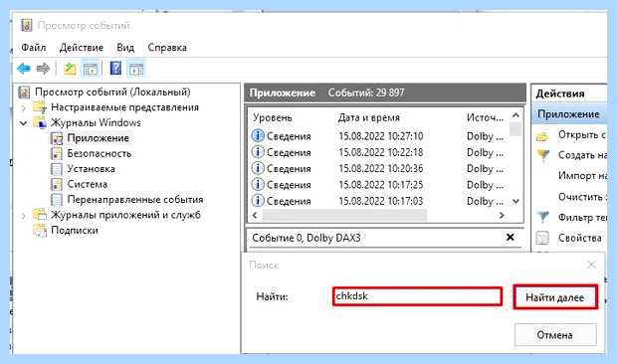This screenshot has height=364, width=617.
Task: Expand Журналы приложений и служб node
Action: click(x=23, y=216)
